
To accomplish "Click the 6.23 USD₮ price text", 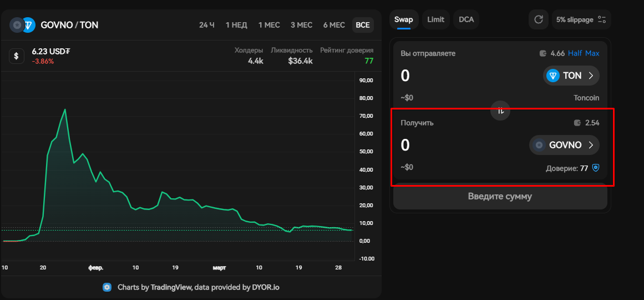I will (x=51, y=52).
